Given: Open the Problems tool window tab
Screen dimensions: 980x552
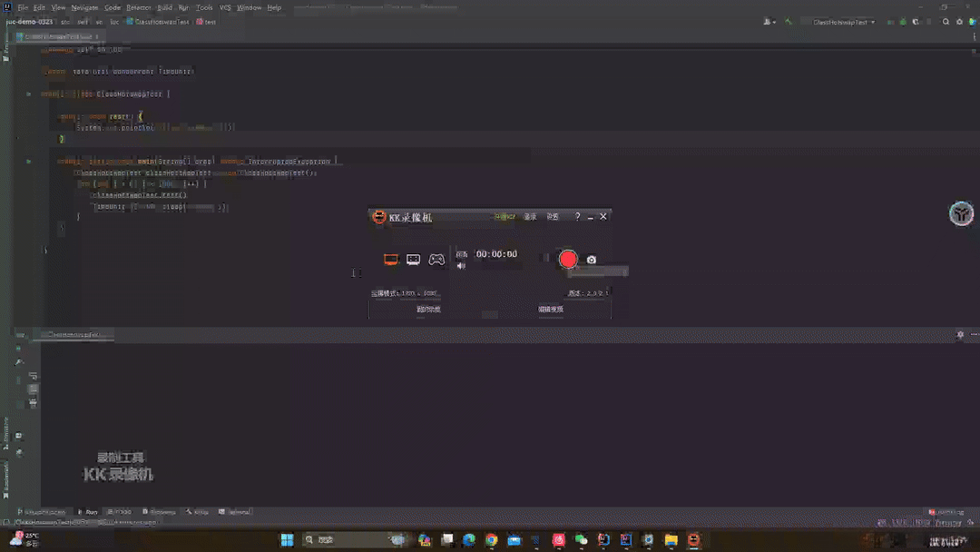Looking at the screenshot, I should pos(159,511).
